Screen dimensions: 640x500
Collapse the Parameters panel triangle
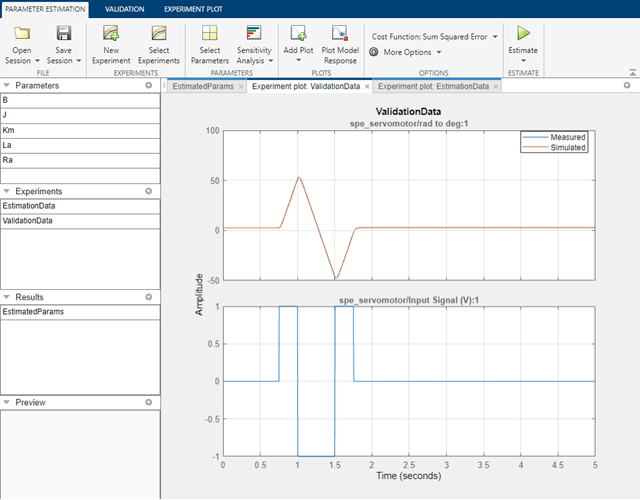click(7, 85)
